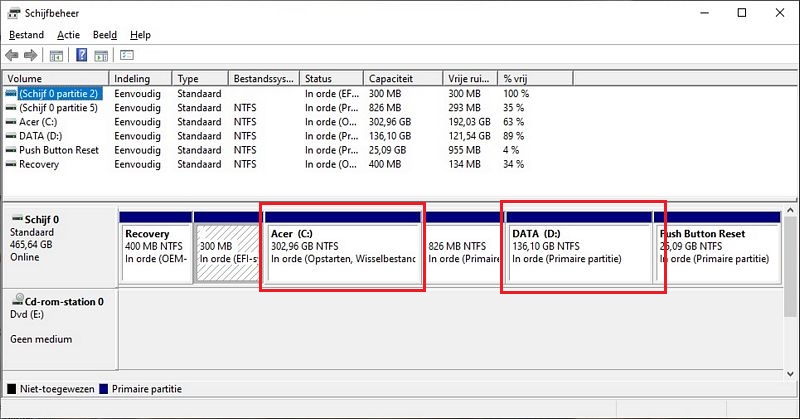Viewport: 800px width, 419px height.
Task: Select the (Schijf 0 partitie 5) volume name
Action: click(58, 108)
